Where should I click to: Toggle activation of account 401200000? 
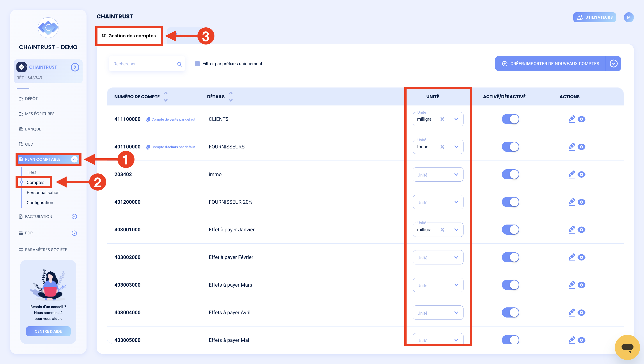tap(510, 202)
